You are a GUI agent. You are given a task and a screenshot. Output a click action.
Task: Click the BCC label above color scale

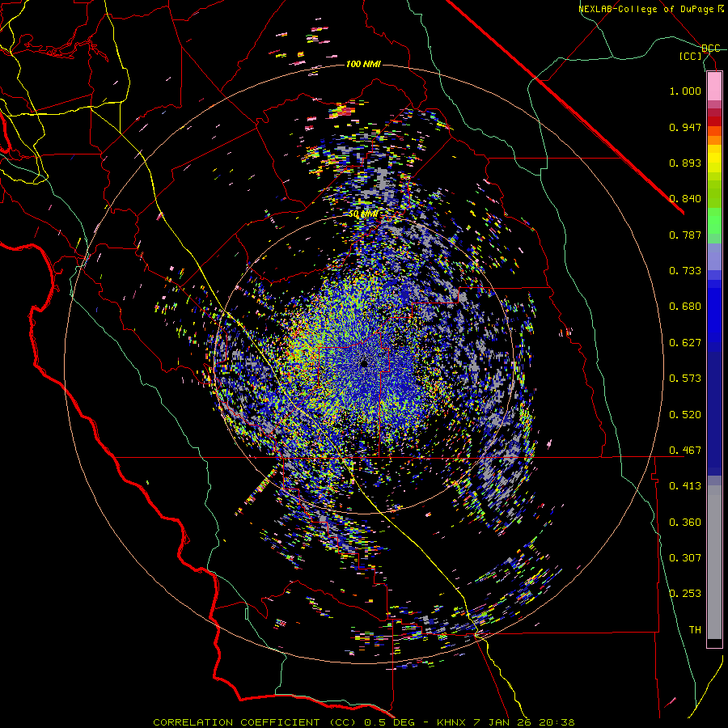point(711,49)
